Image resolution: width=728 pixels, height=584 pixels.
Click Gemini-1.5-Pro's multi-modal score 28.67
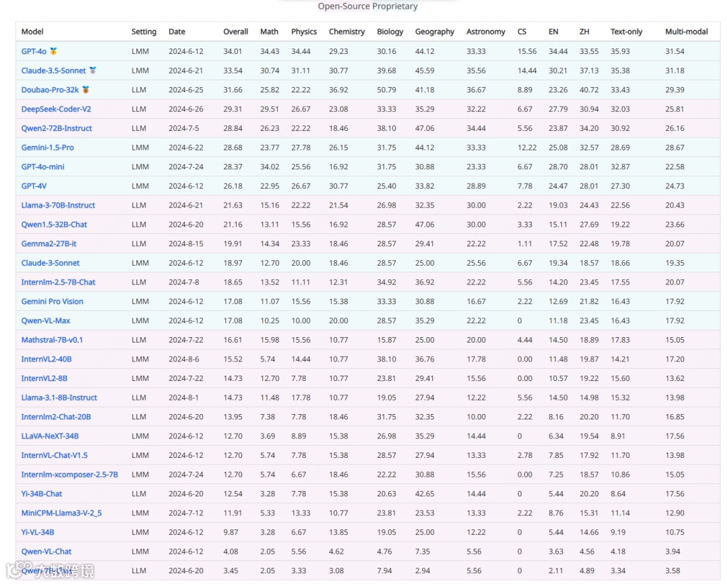point(675,147)
